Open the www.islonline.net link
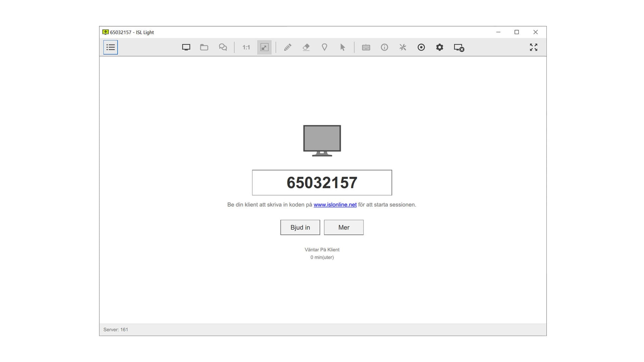Screen dimensions: 644x362 coord(335,205)
